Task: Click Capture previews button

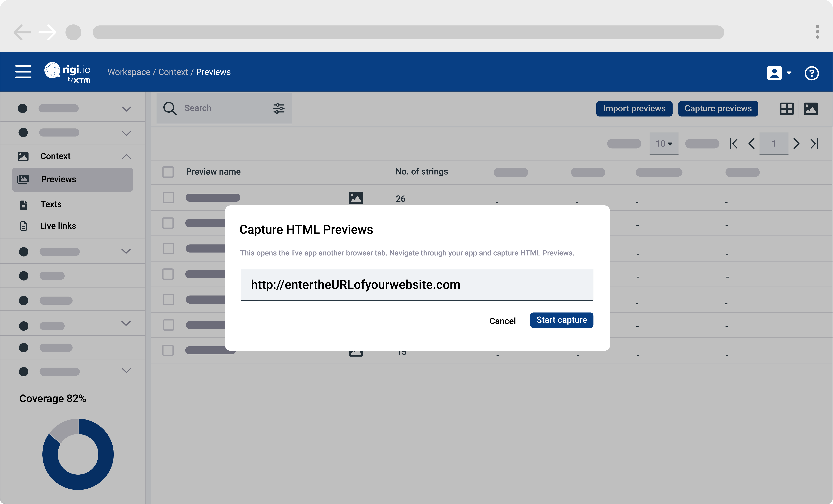Action: 718,109
